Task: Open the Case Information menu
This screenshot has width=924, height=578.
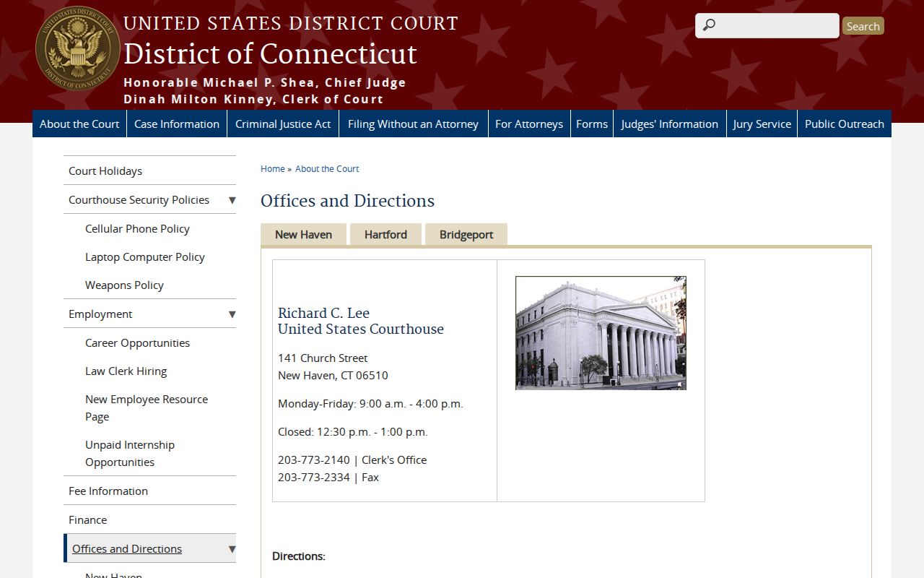Action: 177,124
